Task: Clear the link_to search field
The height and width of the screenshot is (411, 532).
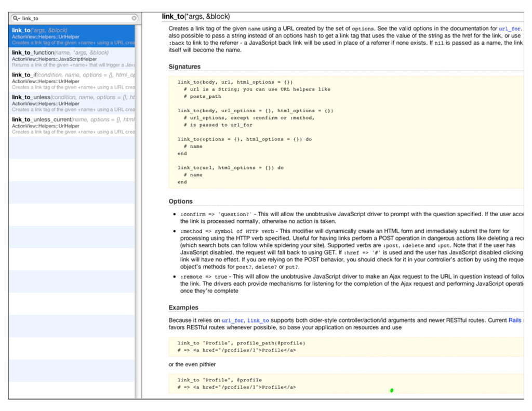Action: pyautogui.click(x=134, y=18)
